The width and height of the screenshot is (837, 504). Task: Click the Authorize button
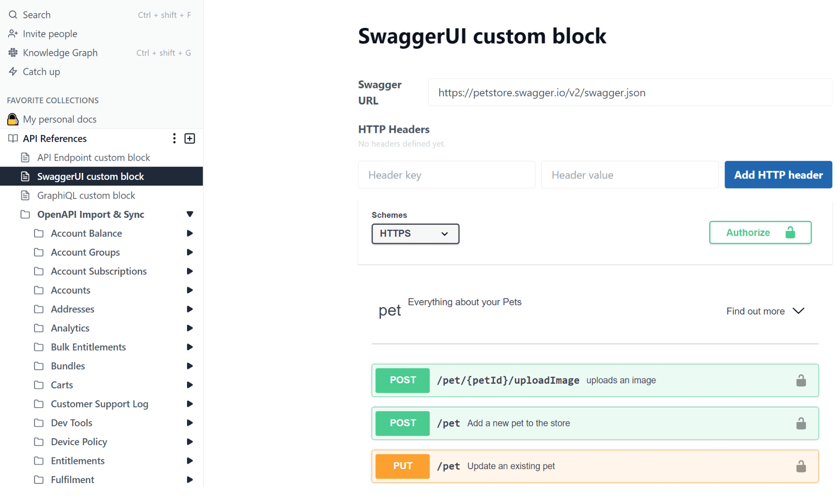(x=760, y=232)
